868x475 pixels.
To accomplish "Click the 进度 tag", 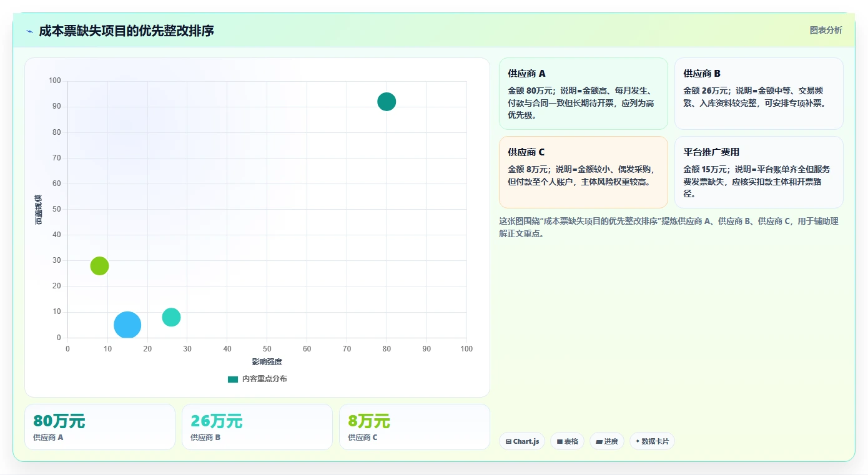I will (607, 441).
